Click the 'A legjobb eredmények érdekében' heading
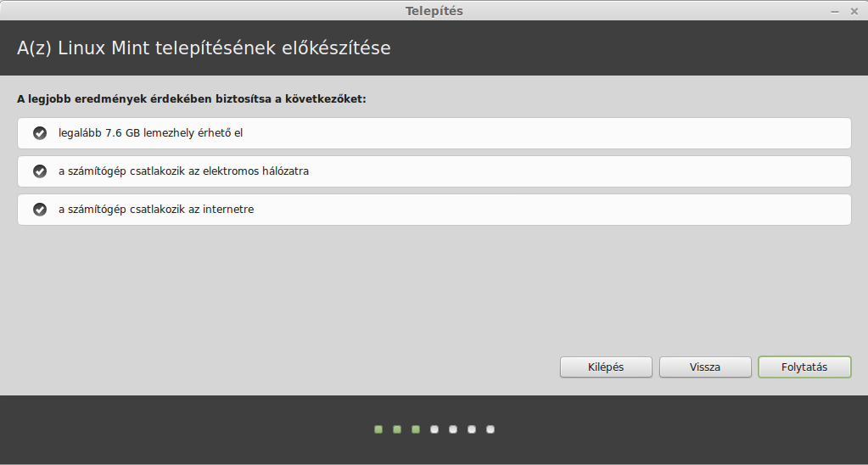Viewport: 868px width, 465px height. (x=192, y=99)
